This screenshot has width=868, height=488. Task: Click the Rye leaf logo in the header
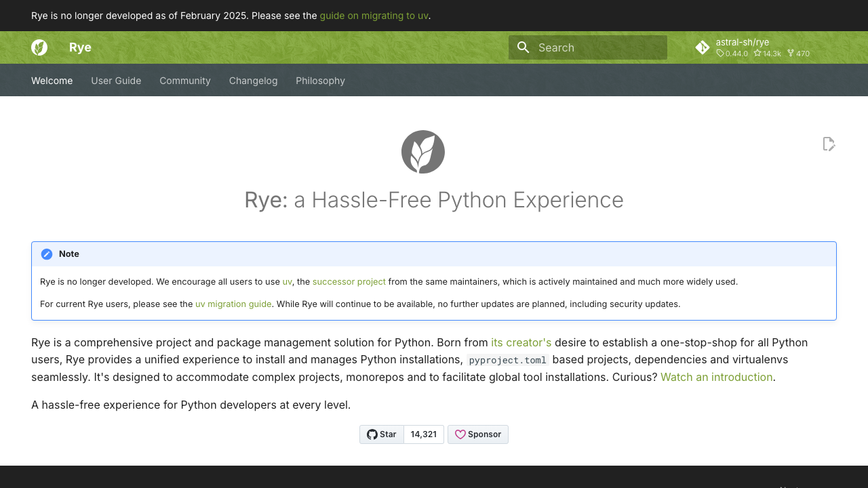39,47
